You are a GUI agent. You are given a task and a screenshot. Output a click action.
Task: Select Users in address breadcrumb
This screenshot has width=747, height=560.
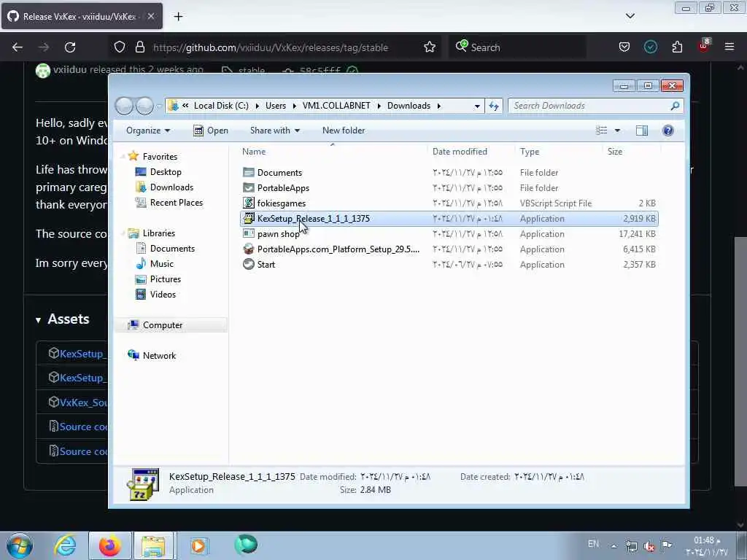tap(276, 106)
